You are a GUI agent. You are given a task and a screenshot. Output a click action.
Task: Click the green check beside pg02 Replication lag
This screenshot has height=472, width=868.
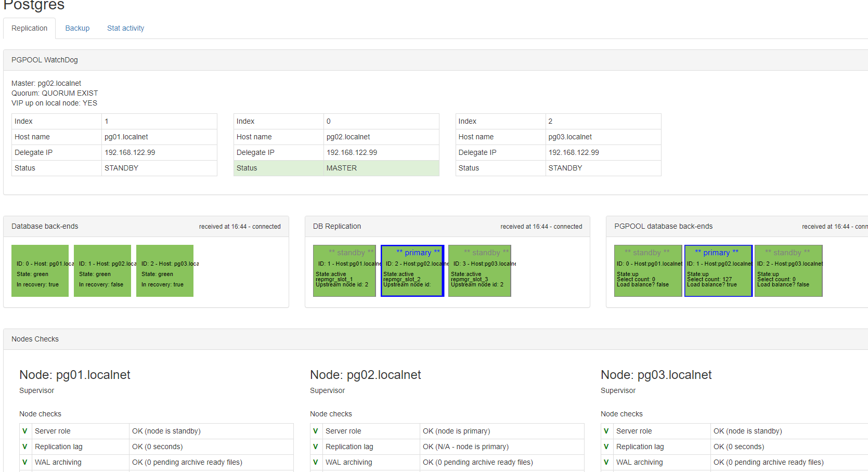315,446
